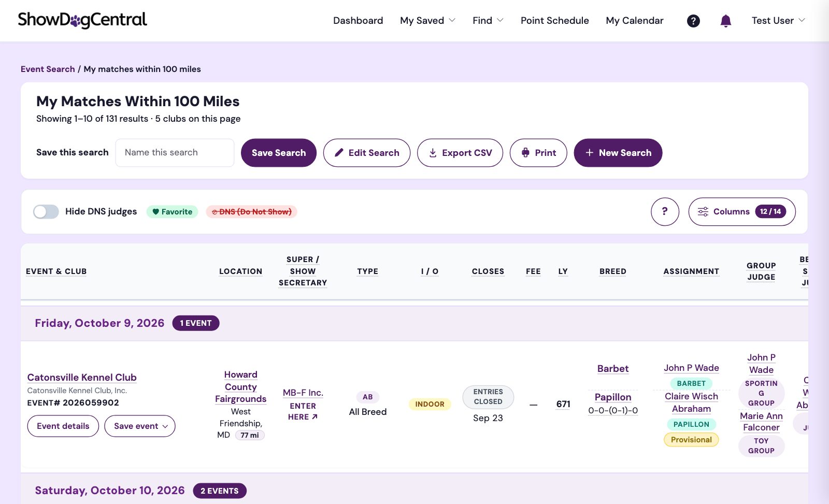Image resolution: width=829 pixels, height=504 pixels.
Task: Focus the Name this search field
Action: pyautogui.click(x=175, y=152)
